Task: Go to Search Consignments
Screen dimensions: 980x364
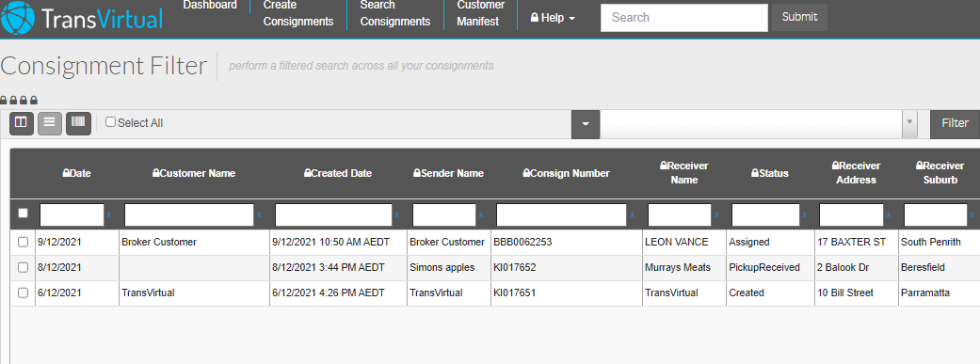Action: pyautogui.click(x=395, y=14)
